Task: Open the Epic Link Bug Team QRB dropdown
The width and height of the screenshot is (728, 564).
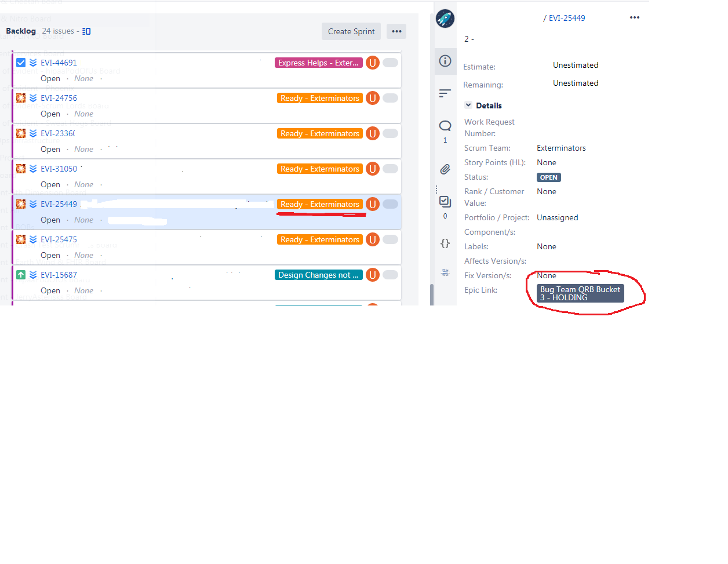Action: point(579,293)
